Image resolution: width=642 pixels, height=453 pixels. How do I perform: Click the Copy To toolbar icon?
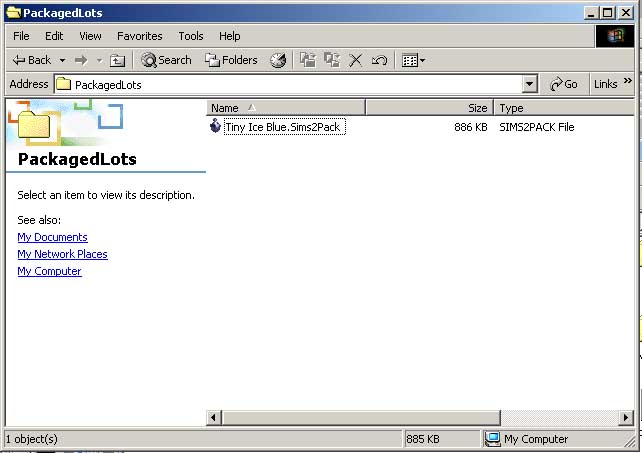click(x=332, y=60)
